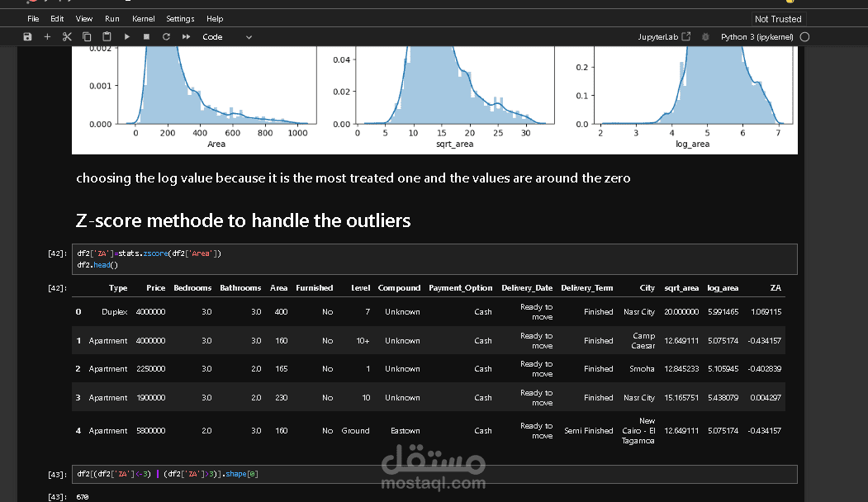Click the 1900000 price cell

[150, 398]
